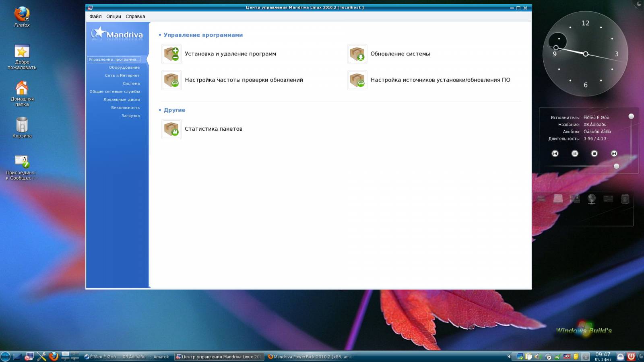This screenshot has width=644, height=362.
Task: Open the tools configuration launcher in taskbar
Action: click(41, 356)
